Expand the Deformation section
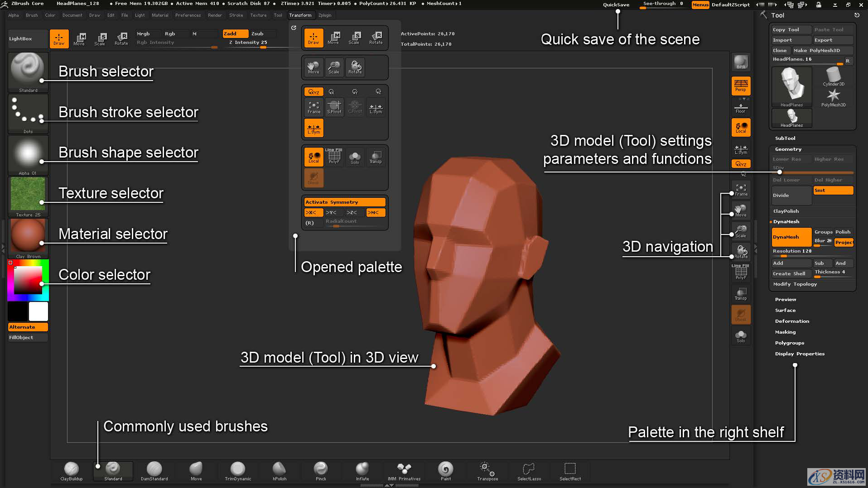The width and height of the screenshot is (868, 488). [x=792, y=321]
